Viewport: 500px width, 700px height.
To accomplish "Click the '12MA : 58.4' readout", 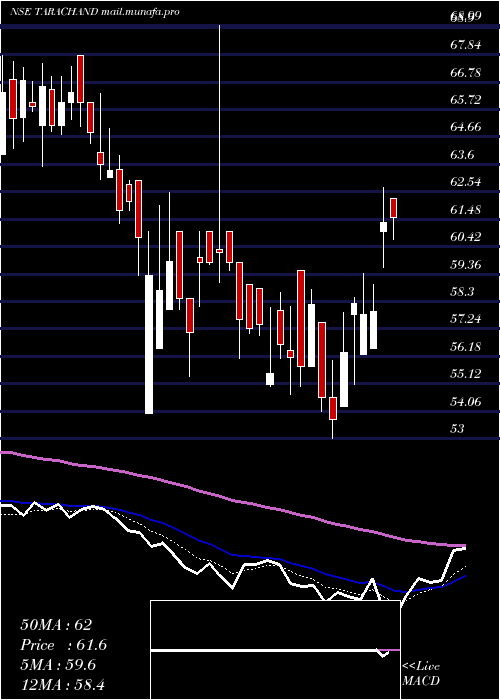I will 62,685.
